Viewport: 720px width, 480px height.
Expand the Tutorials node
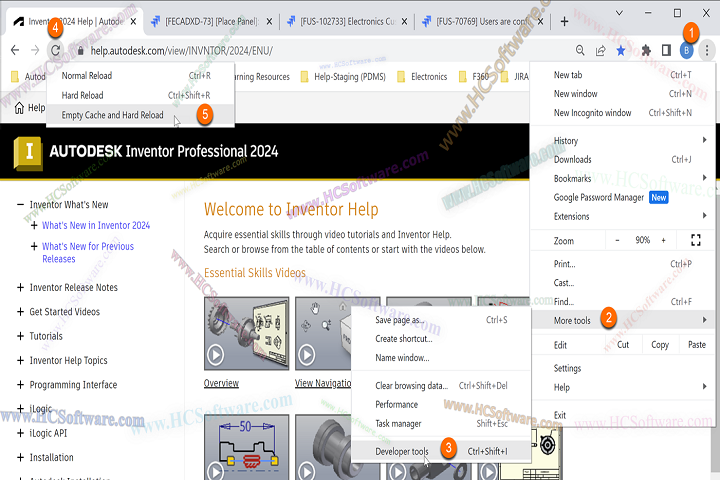point(20,336)
